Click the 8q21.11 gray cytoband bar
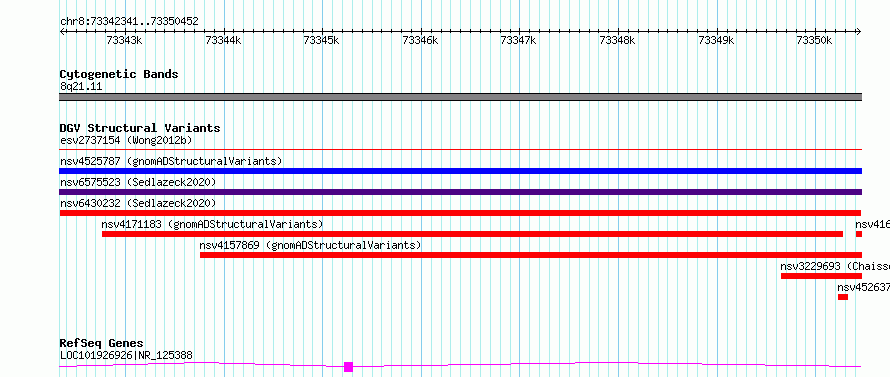This screenshot has height=377, width=890. coord(460,97)
